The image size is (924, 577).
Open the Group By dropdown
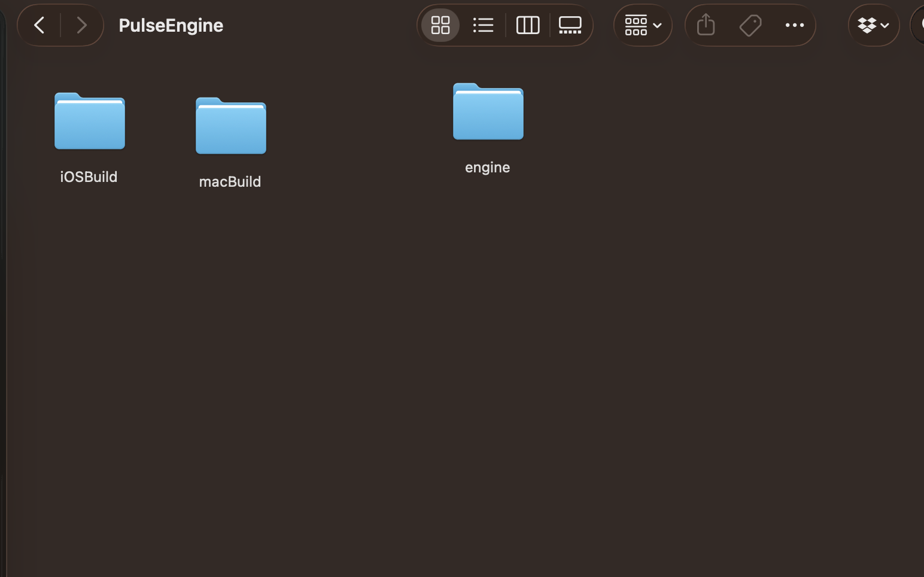point(643,25)
